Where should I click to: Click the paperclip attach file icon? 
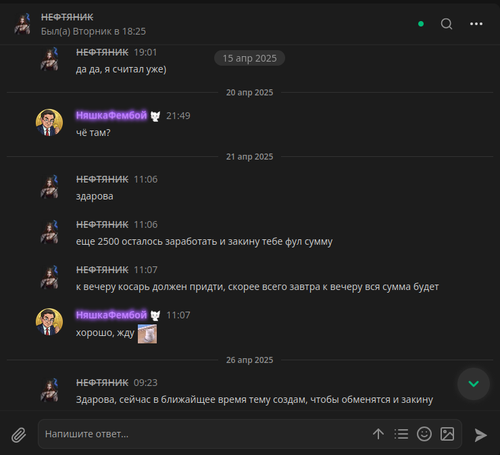(x=19, y=435)
